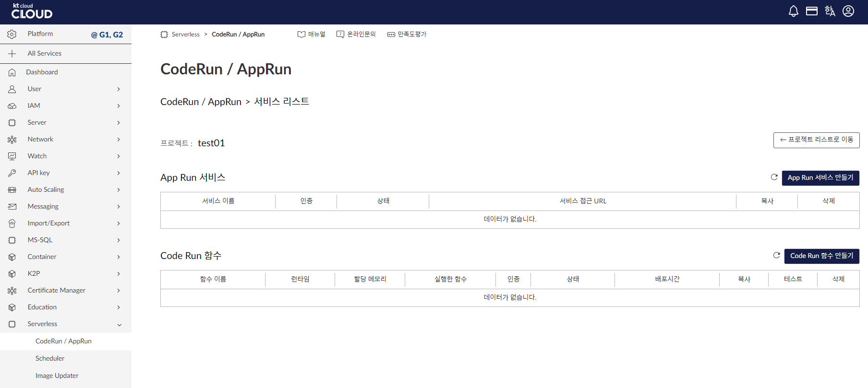The height and width of the screenshot is (388, 868).
Task: Open the notifications bell icon
Action: coord(794,11)
